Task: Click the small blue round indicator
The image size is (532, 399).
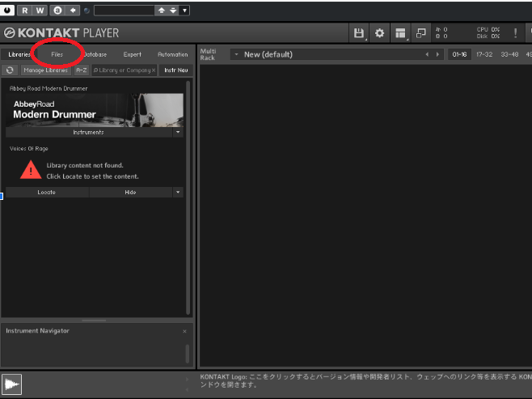Action: 87,11
